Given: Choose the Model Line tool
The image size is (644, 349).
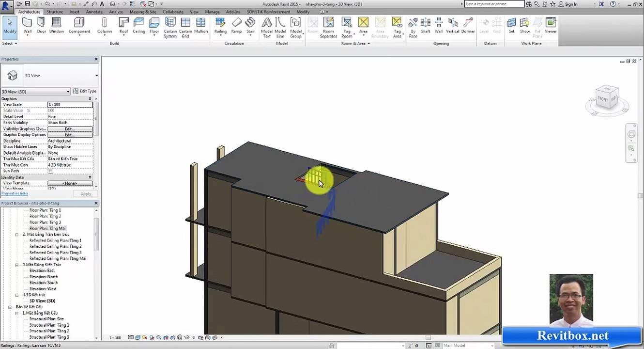Looking at the screenshot, I should click(280, 28).
